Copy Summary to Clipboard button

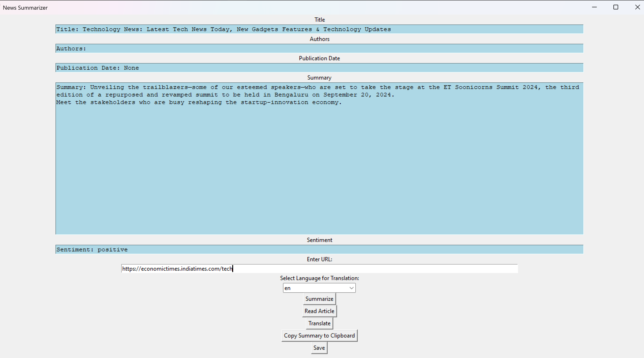point(319,336)
